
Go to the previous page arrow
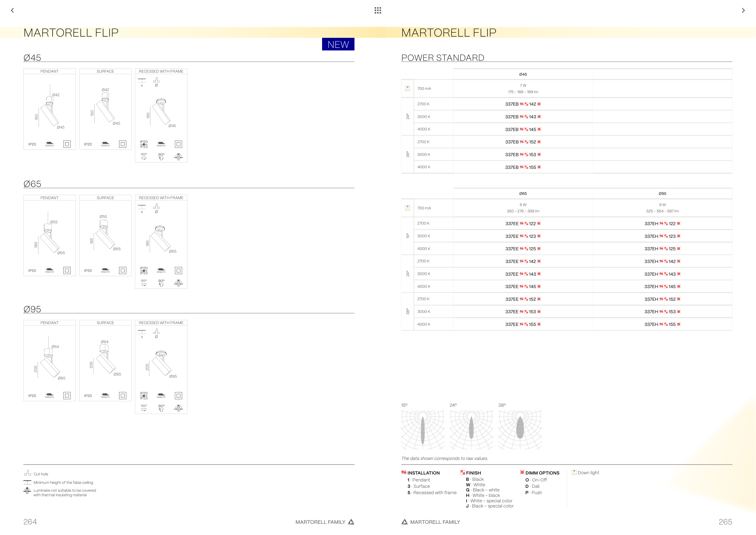click(12, 11)
